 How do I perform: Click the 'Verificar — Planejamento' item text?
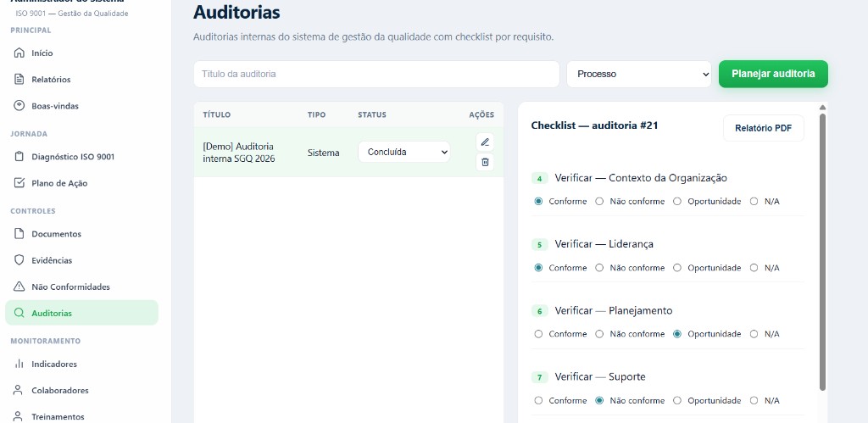(614, 310)
